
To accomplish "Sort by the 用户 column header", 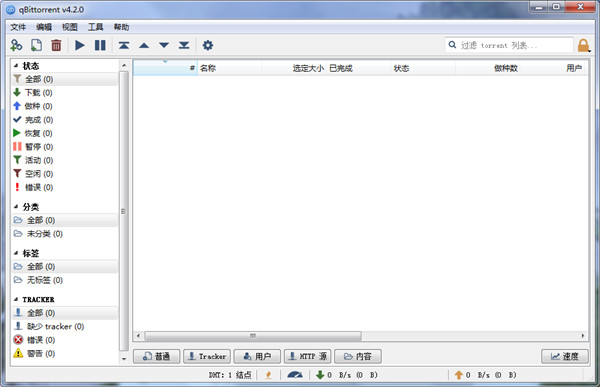I will coord(554,68).
